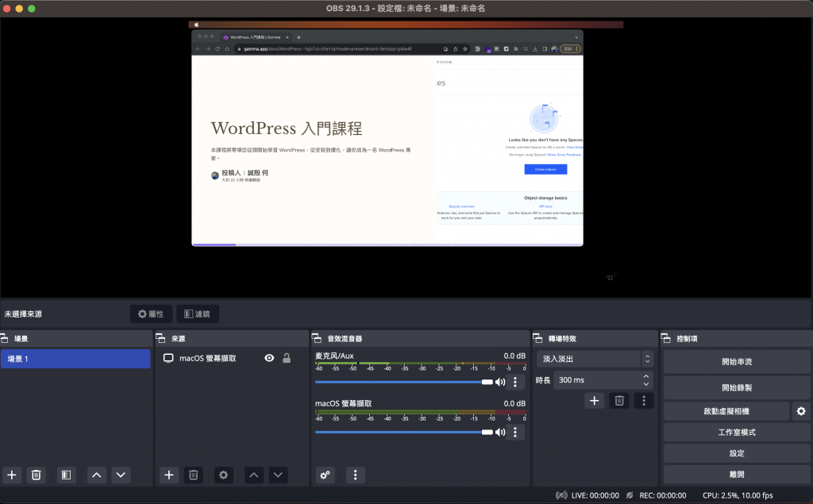
Task: Adjust the macOS 螢幕擷取 volume slider
Action: tap(404, 432)
